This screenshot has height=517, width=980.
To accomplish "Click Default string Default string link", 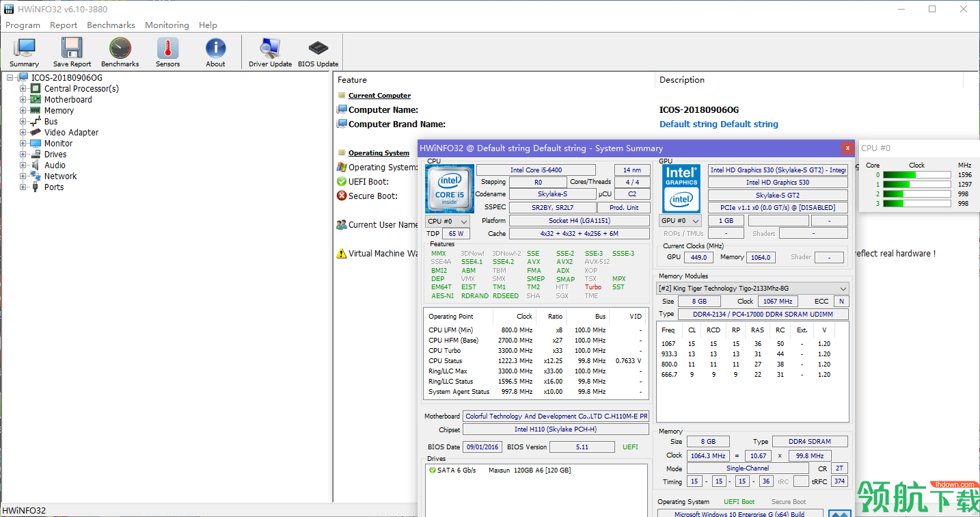I will 718,124.
